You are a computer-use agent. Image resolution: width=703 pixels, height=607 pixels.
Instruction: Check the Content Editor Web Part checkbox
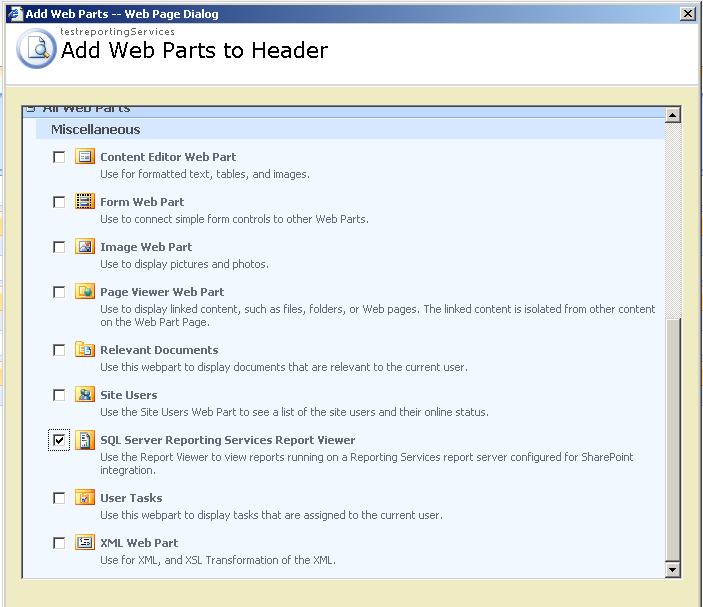click(x=59, y=157)
